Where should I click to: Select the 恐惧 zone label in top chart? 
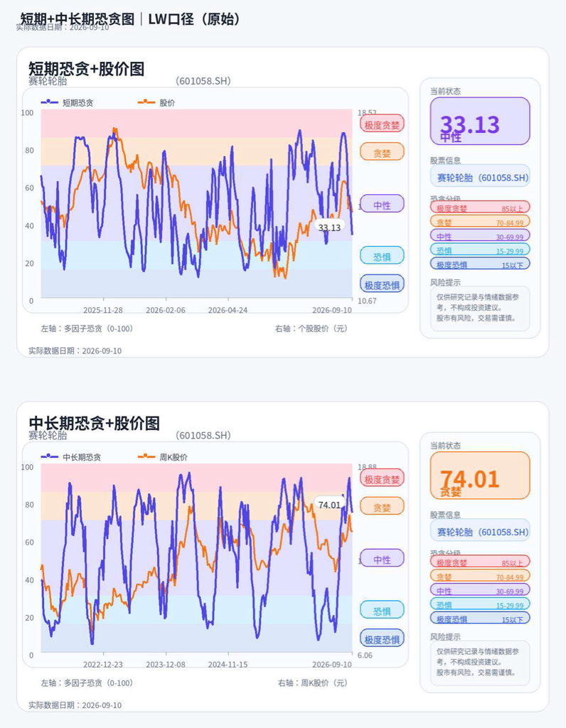pyautogui.click(x=382, y=256)
